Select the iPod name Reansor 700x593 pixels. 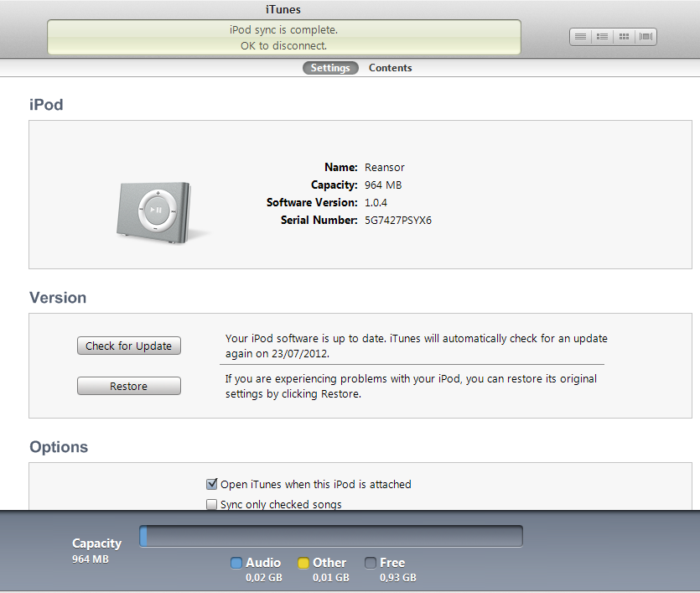385,168
